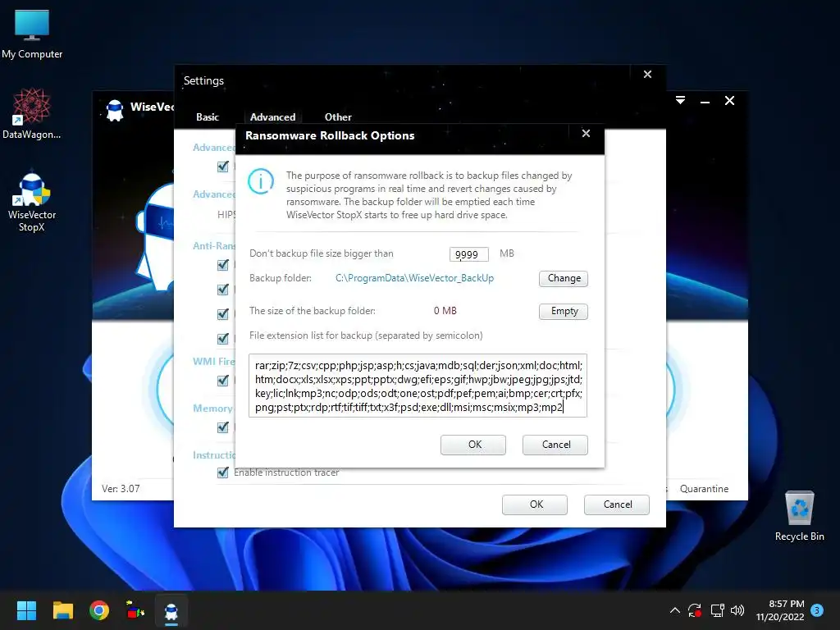Image resolution: width=840 pixels, height=630 pixels.
Task: Open the colorful blocks app in the taskbar
Action: pos(135,610)
